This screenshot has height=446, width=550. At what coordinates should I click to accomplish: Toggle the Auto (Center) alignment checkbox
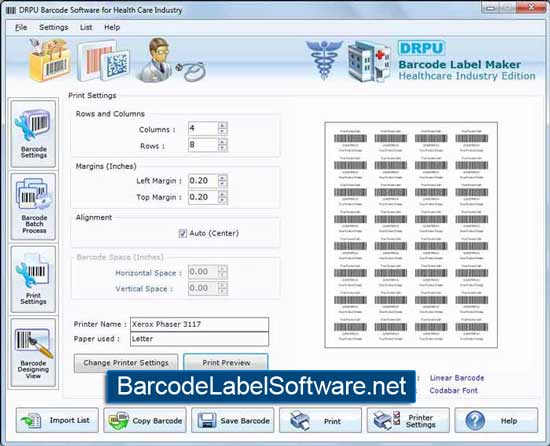click(x=183, y=233)
